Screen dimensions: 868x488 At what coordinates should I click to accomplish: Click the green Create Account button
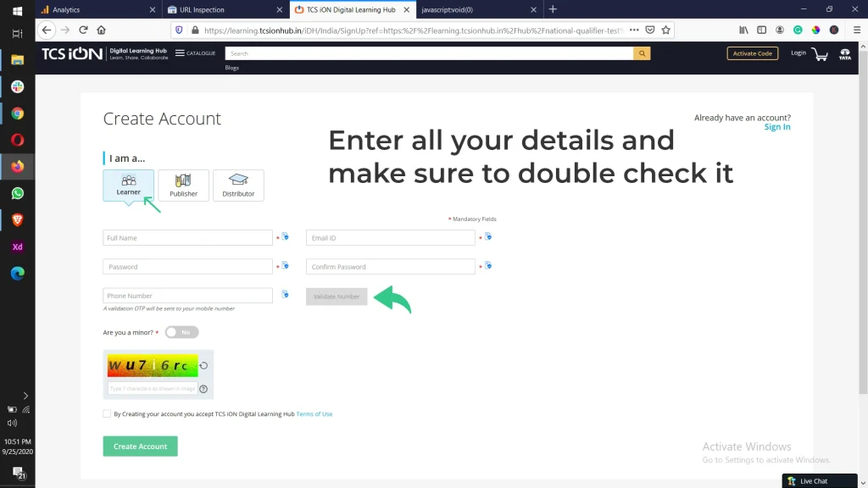140,446
